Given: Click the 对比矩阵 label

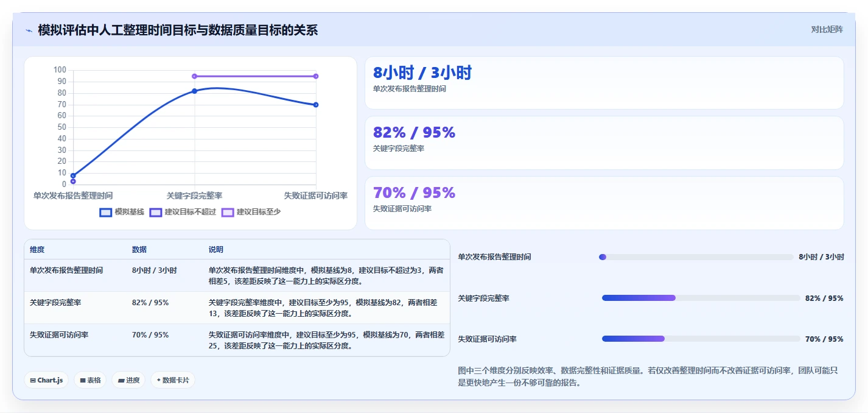Looking at the screenshot, I should [827, 29].
